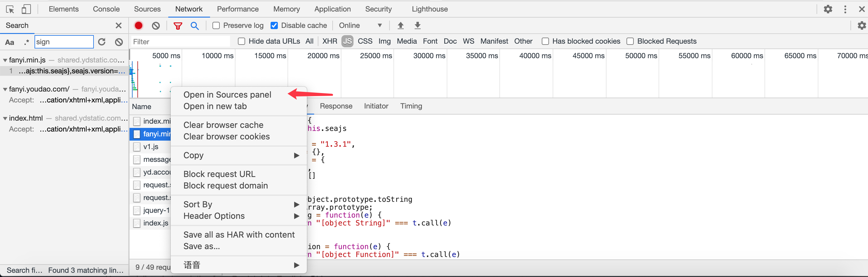Screen dimensions: 868x277
Task: Collapse the fanyi.youdao.com/ result group
Action: click(x=5, y=89)
